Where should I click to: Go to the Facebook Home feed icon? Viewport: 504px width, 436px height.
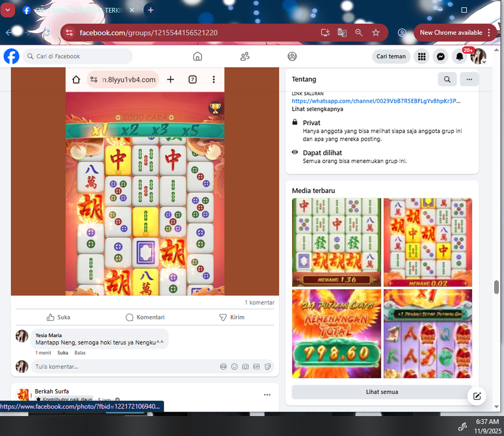[x=197, y=56]
